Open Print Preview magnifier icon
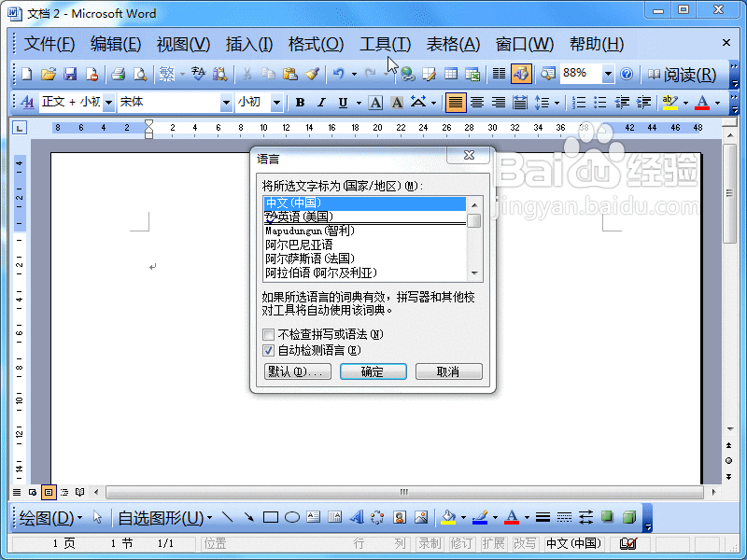Viewport: 747px width, 560px height. [x=139, y=74]
